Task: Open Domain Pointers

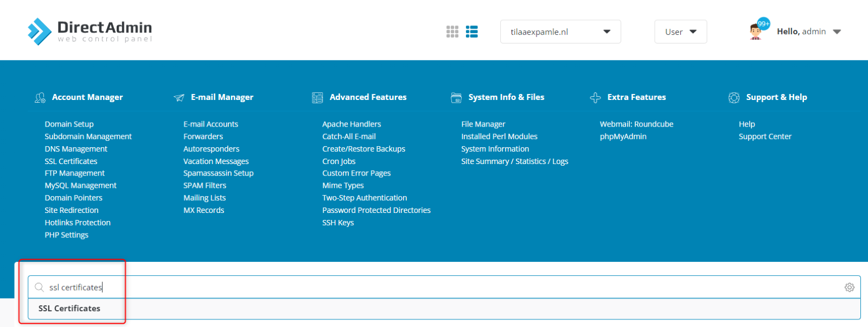Action: click(73, 198)
